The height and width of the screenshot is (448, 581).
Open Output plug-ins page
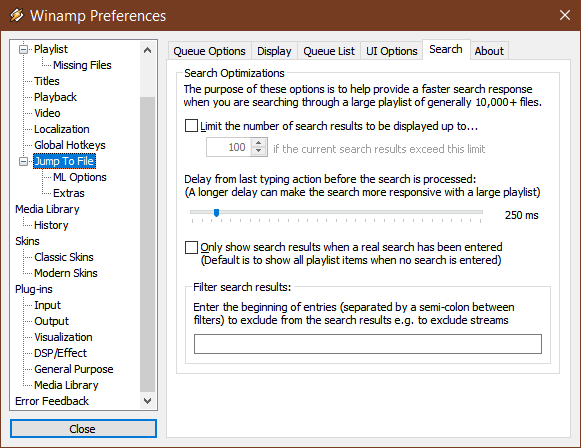pos(52,321)
